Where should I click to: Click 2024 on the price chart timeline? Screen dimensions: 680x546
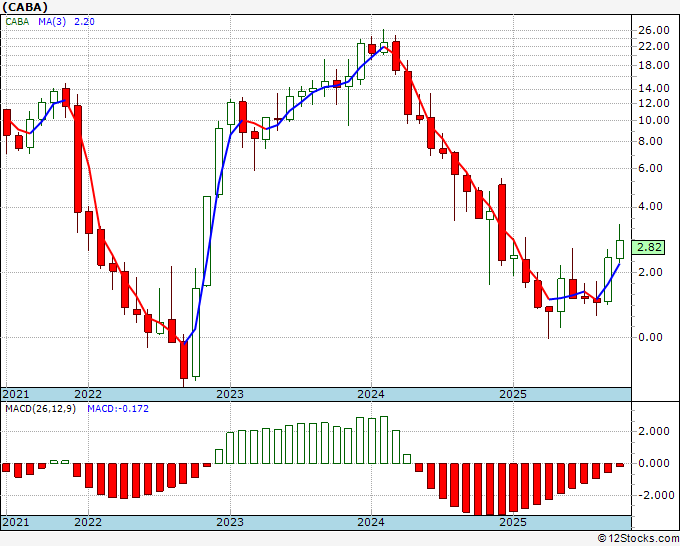pos(371,394)
